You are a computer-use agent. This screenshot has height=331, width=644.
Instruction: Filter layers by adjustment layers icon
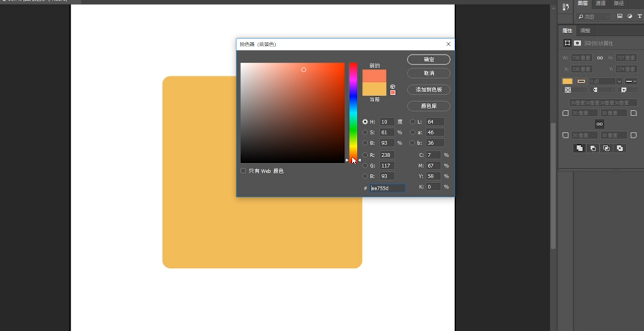[630, 17]
